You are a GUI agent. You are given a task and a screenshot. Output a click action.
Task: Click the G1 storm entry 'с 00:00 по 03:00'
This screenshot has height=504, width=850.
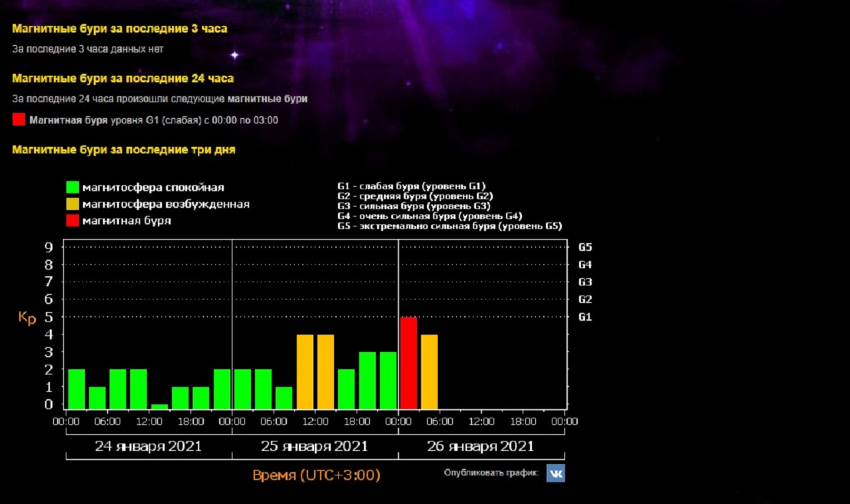(x=153, y=120)
